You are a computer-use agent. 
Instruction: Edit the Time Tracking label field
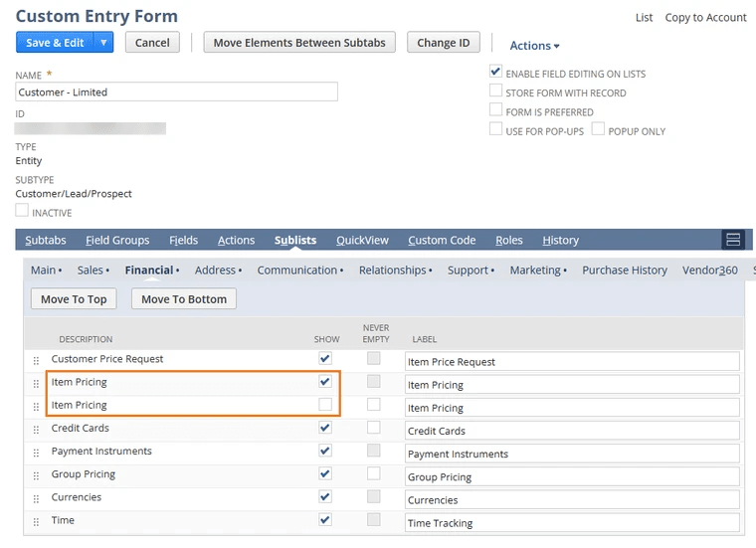[572, 523]
